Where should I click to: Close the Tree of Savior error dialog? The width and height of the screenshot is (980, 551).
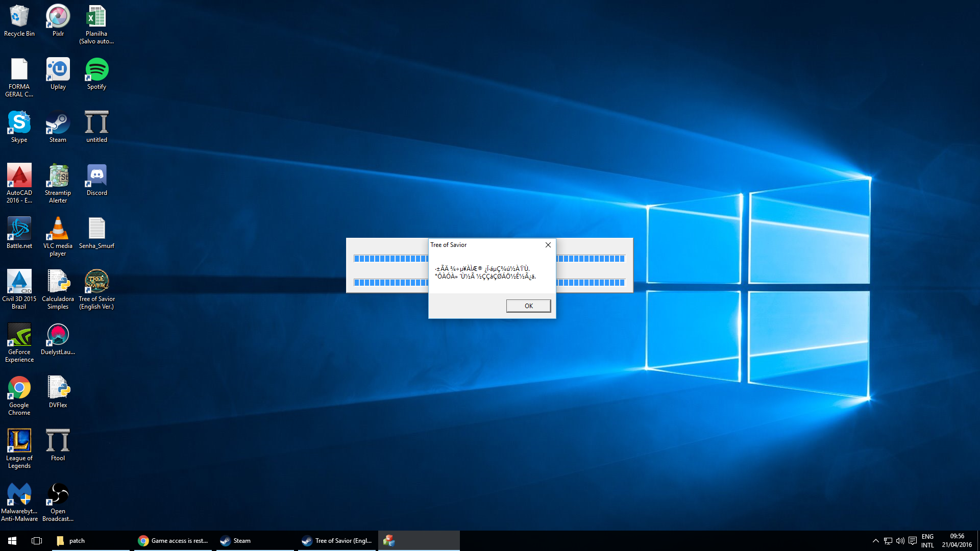click(x=548, y=245)
